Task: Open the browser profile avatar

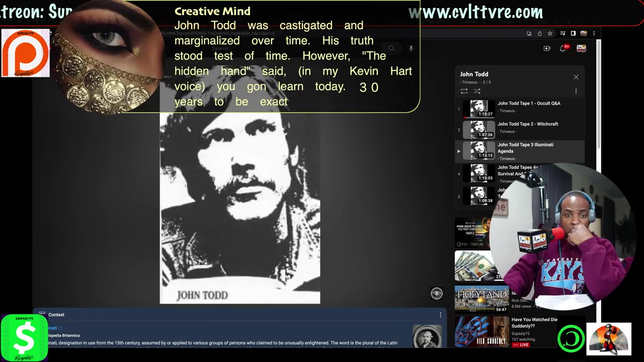Action: point(584,33)
